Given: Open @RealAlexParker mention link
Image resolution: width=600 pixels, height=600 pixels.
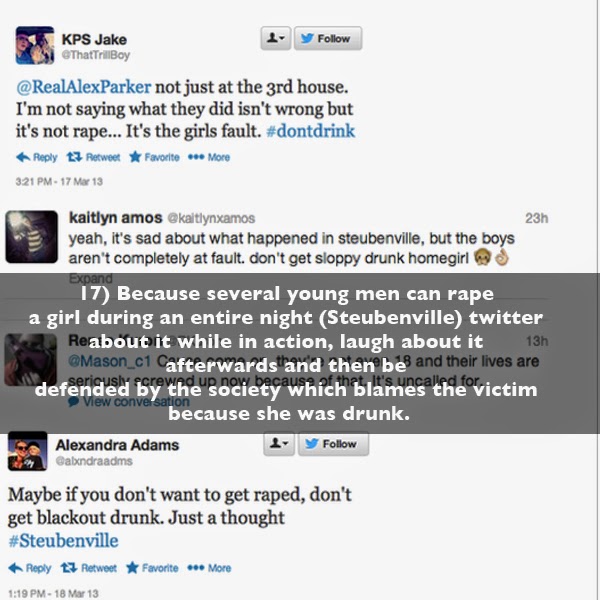Looking at the screenshot, I should (x=83, y=87).
